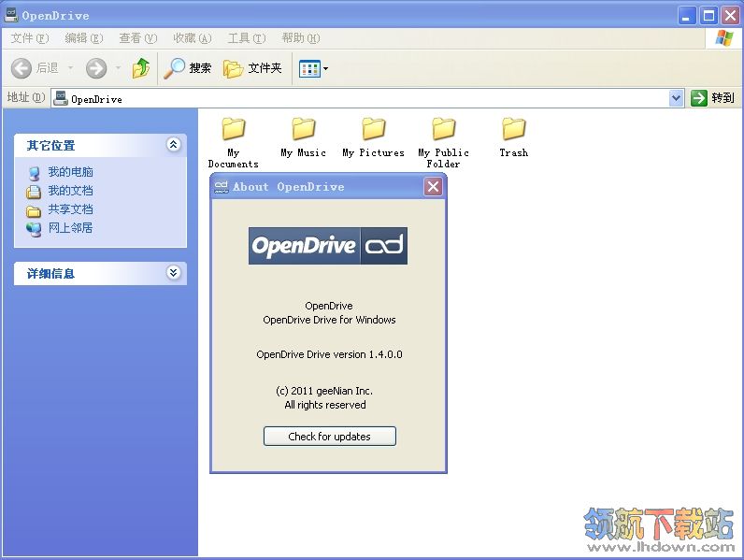Click the OpenDrive window title bar icon
The image size is (744, 560).
click(11, 15)
